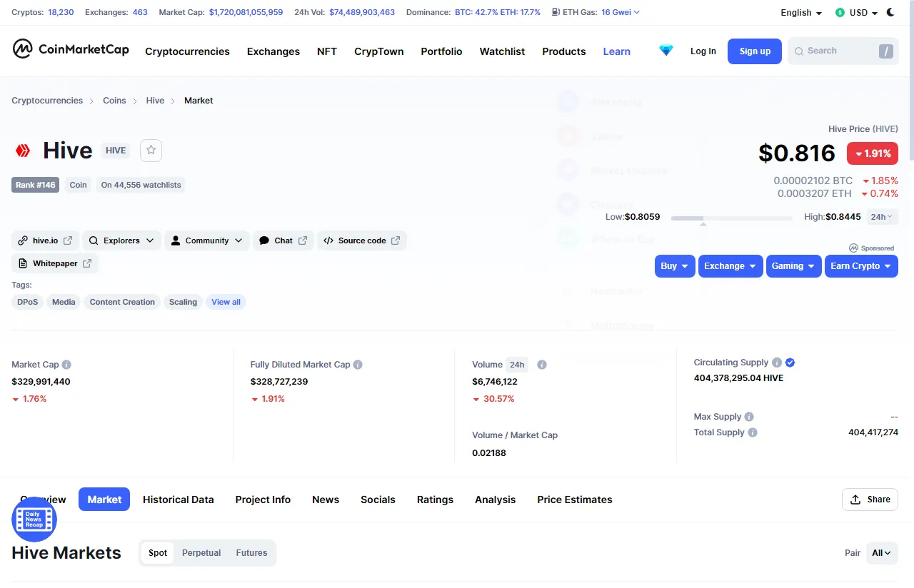Switch to Ratings tab
The height and width of the screenshot is (588, 914).
[x=435, y=500]
